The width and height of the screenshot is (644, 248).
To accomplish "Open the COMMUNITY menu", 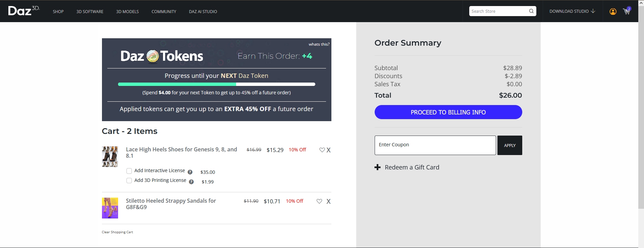I will [x=164, y=11].
